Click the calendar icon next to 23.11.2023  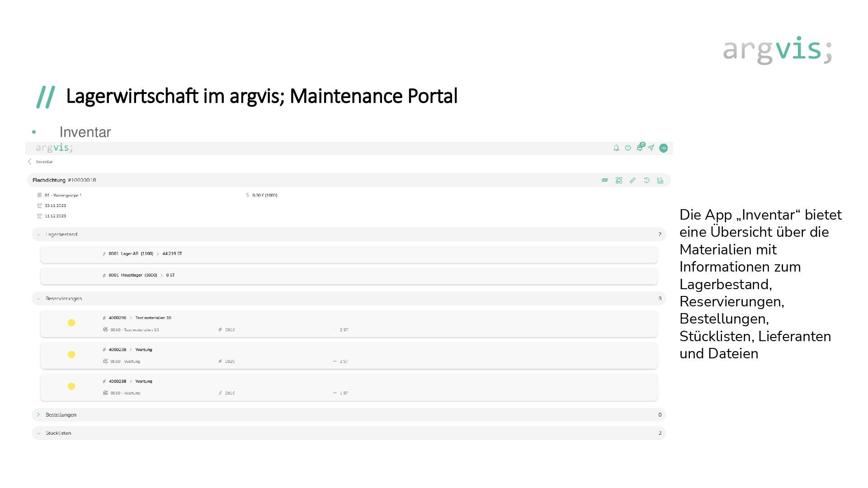pos(40,206)
